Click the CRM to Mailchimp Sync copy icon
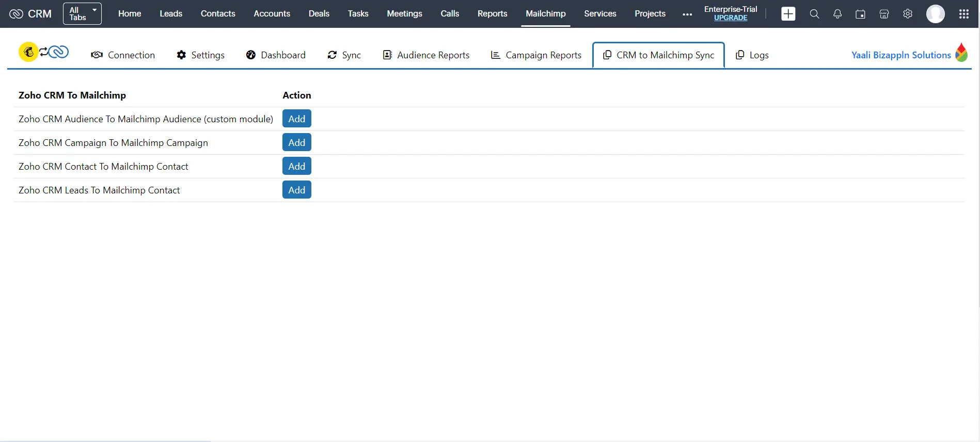 [607, 55]
